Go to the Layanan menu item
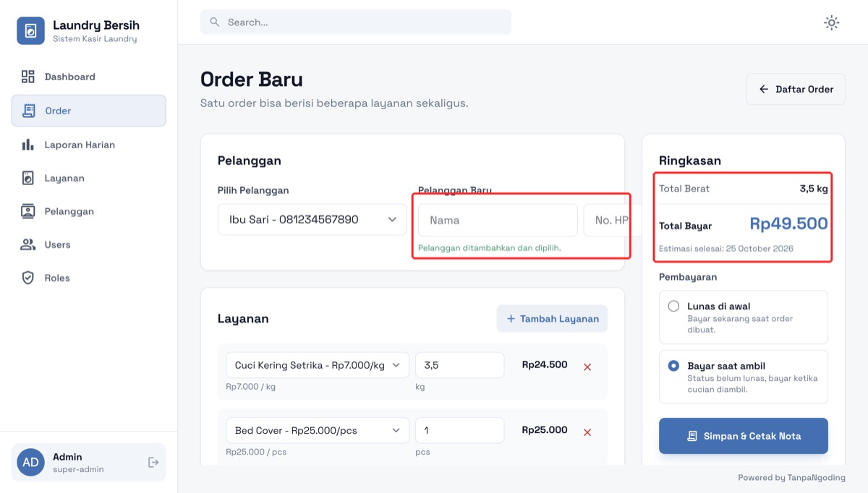The width and height of the screenshot is (868, 493). click(x=88, y=178)
